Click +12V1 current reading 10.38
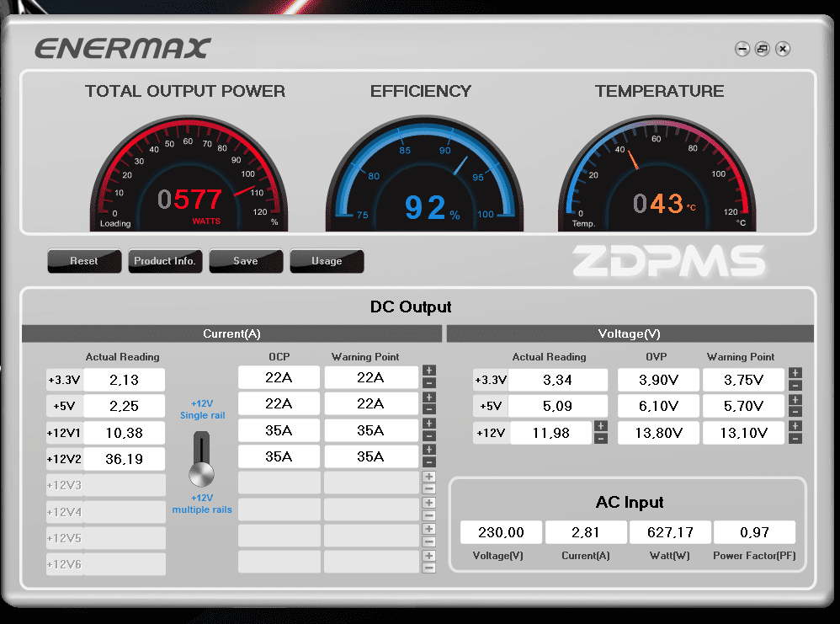840x624 pixels. coord(125,433)
